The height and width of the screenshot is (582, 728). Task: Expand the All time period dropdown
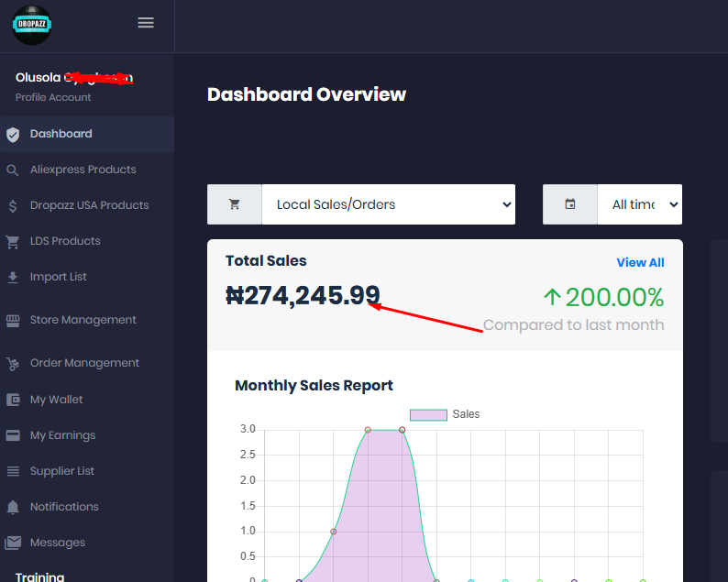639,204
